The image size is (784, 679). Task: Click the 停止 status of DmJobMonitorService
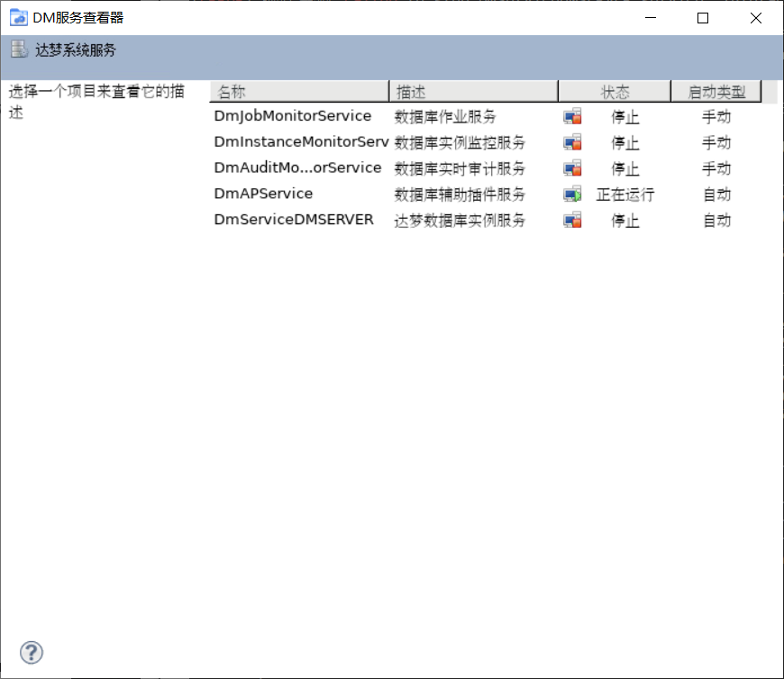[x=625, y=117]
